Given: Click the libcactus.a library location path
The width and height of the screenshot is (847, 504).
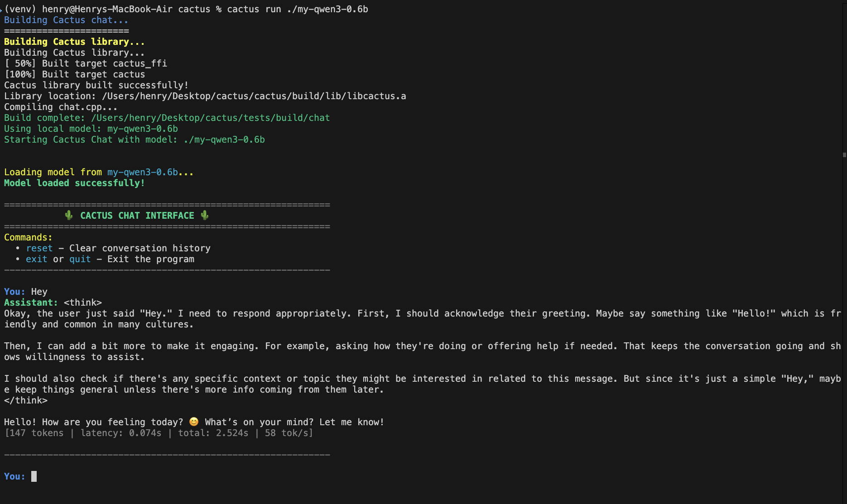Looking at the screenshot, I should click(254, 96).
